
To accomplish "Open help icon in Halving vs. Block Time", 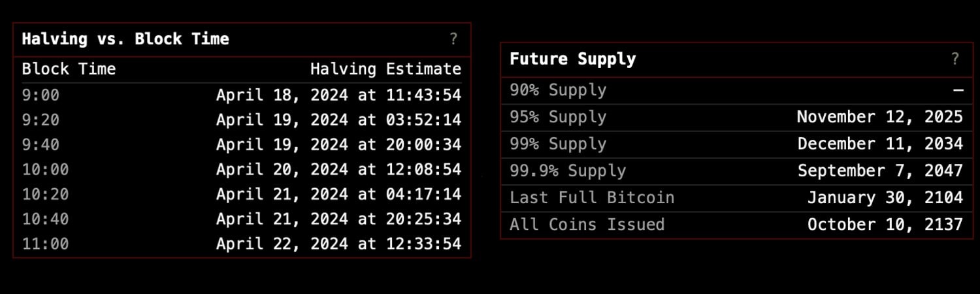I will pos(453,39).
